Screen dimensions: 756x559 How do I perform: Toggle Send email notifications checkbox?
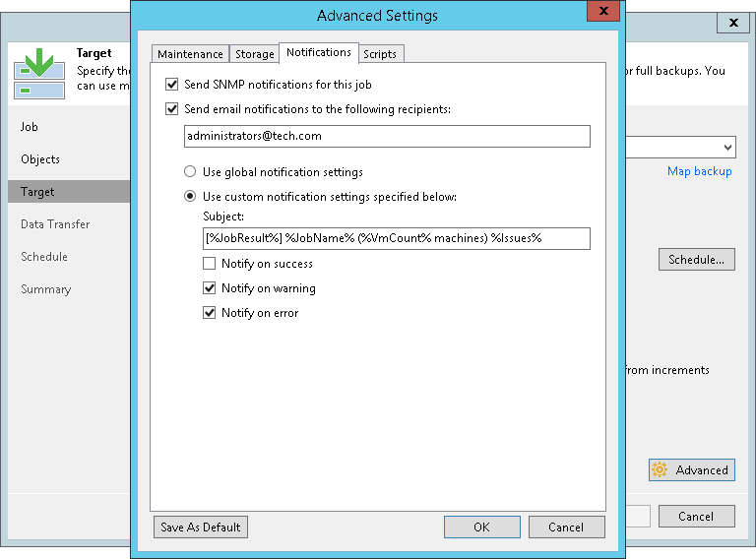click(x=171, y=109)
